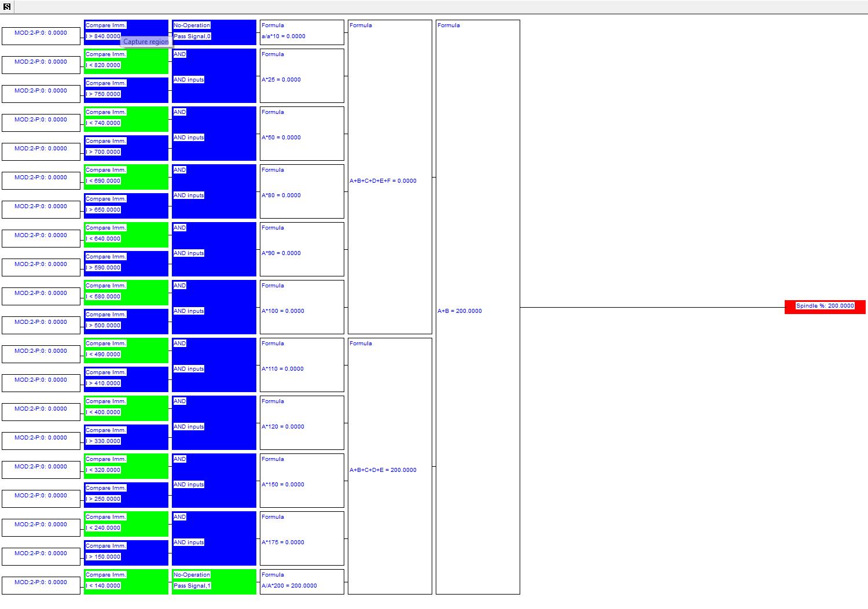Click the Capture region tooltip
Viewport: 868px width, 609px height.
pos(146,42)
